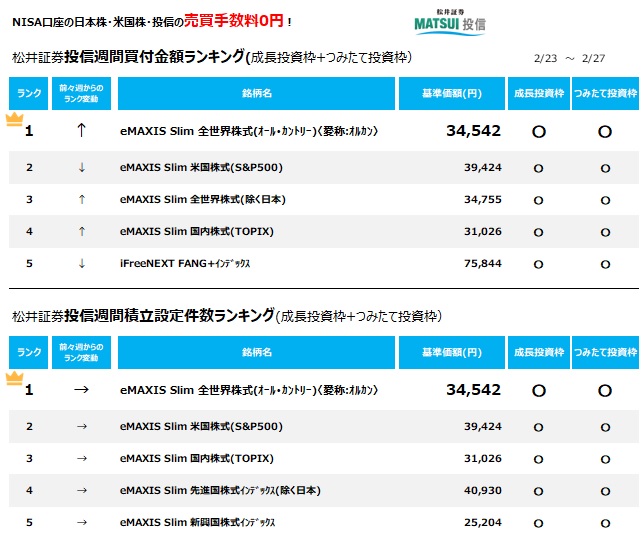Click the price 34,755
The image size is (643, 537).
click(483, 199)
